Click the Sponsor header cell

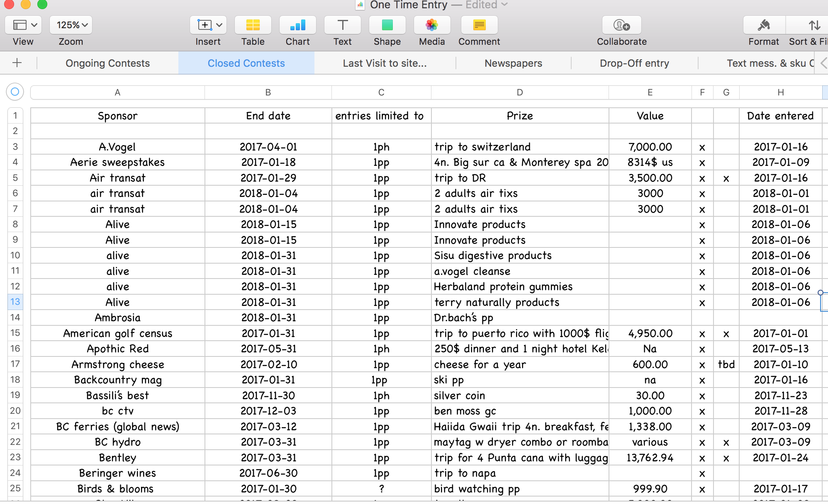(118, 116)
